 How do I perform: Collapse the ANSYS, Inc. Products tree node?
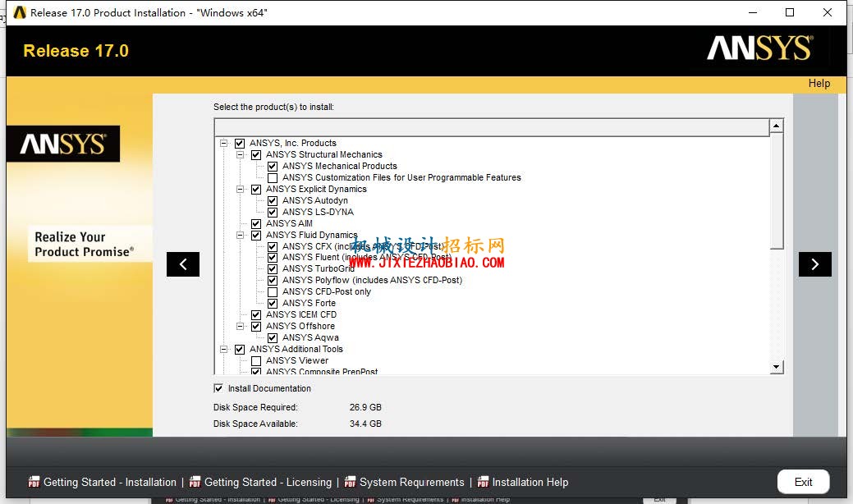click(x=223, y=144)
